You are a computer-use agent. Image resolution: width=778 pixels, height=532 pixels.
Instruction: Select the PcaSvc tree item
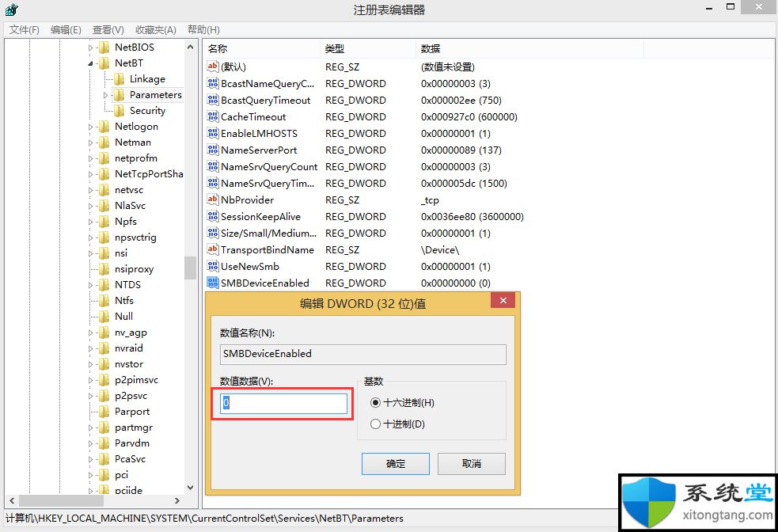130,459
